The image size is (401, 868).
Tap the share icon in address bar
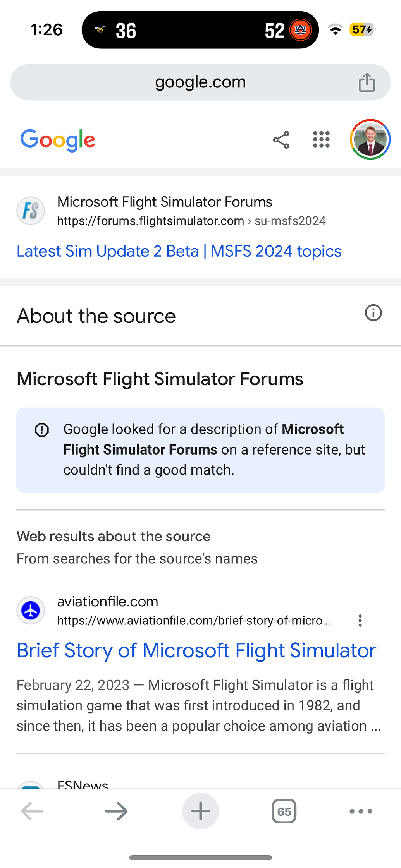(366, 82)
